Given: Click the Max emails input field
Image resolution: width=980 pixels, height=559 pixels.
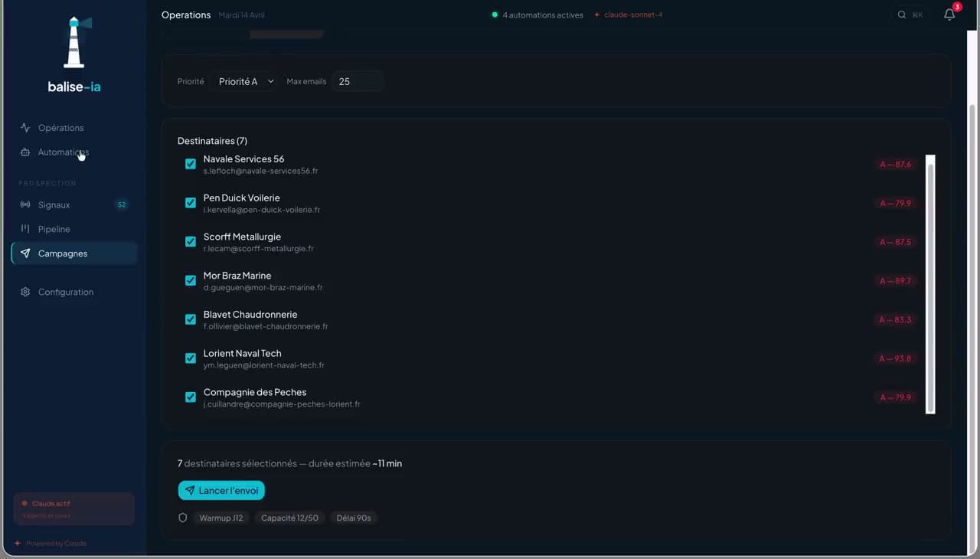Looking at the screenshot, I should tap(358, 81).
